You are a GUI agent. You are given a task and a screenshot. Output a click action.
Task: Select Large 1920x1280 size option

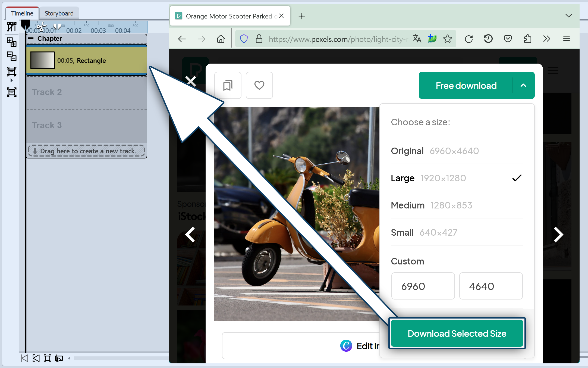457,178
